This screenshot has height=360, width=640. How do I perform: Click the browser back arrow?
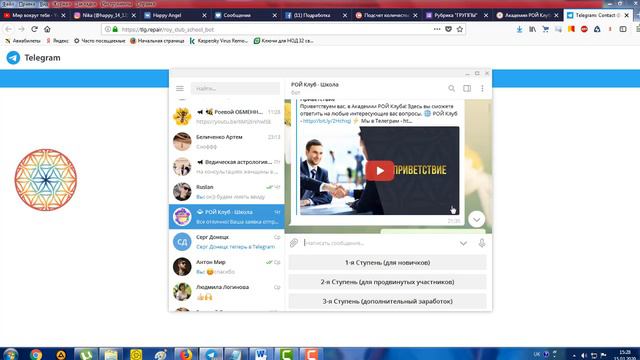9,29
